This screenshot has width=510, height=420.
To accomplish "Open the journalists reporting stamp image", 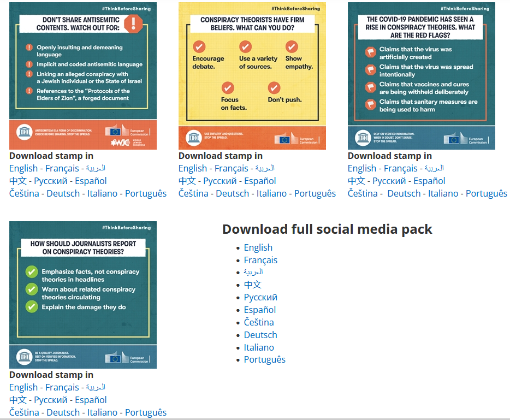I will coord(83,295).
